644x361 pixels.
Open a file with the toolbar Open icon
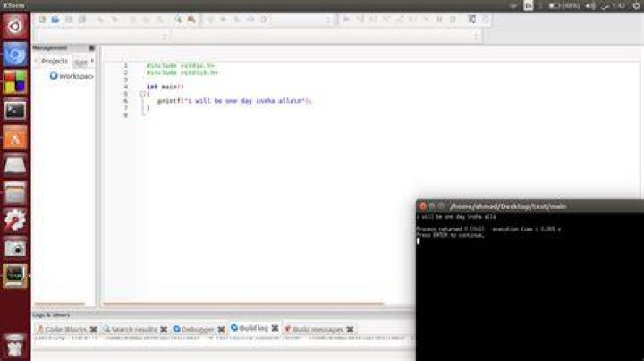pyautogui.click(x=55, y=20)
